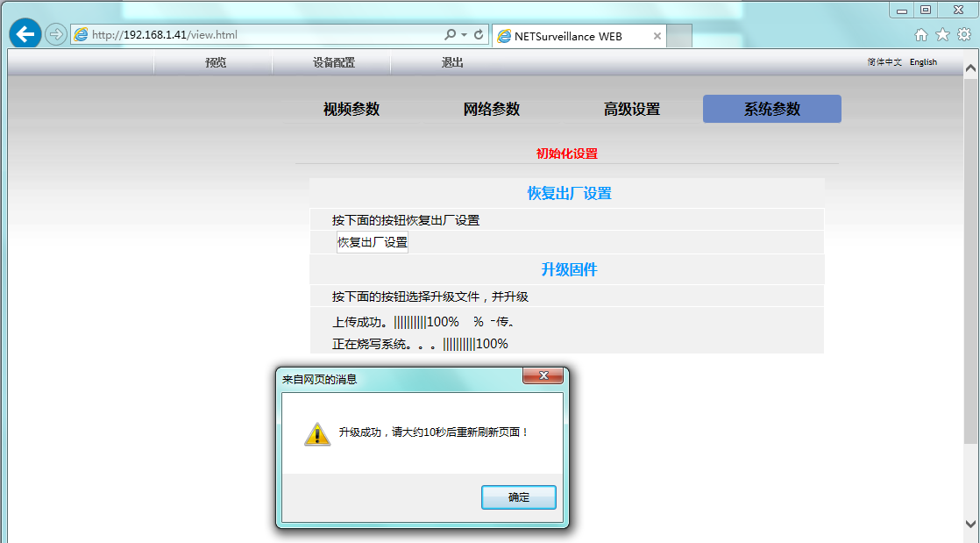Open the 高级设置 tab
Viewport: 980px width, 543px height.
coord(632,110)
